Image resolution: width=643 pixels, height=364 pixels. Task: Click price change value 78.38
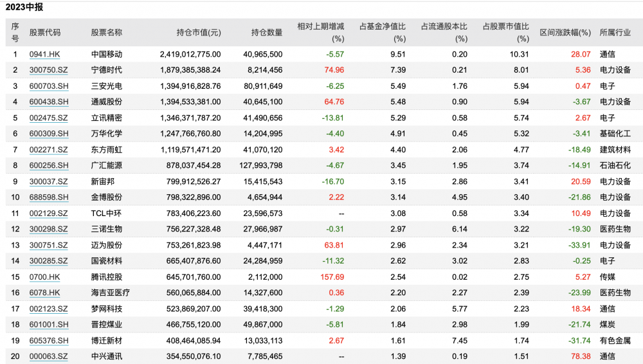[x=581, y=356]
